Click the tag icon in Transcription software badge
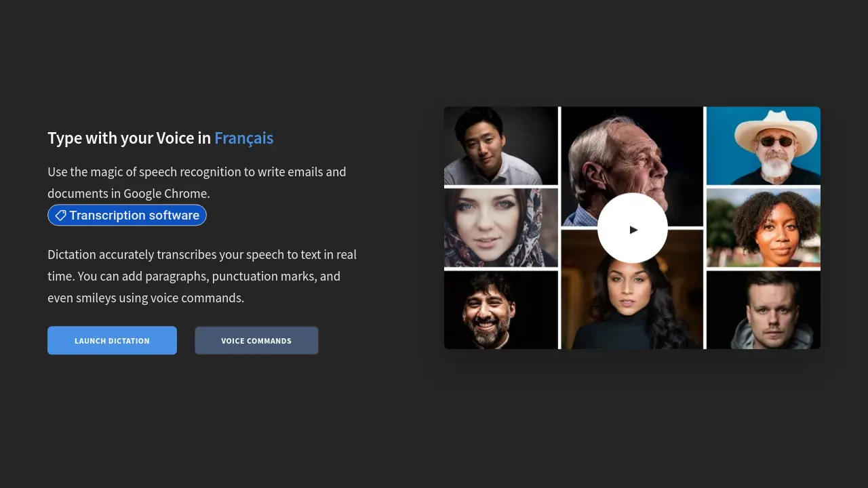Screen dimensions: 868x488 [x=60, y=215]
